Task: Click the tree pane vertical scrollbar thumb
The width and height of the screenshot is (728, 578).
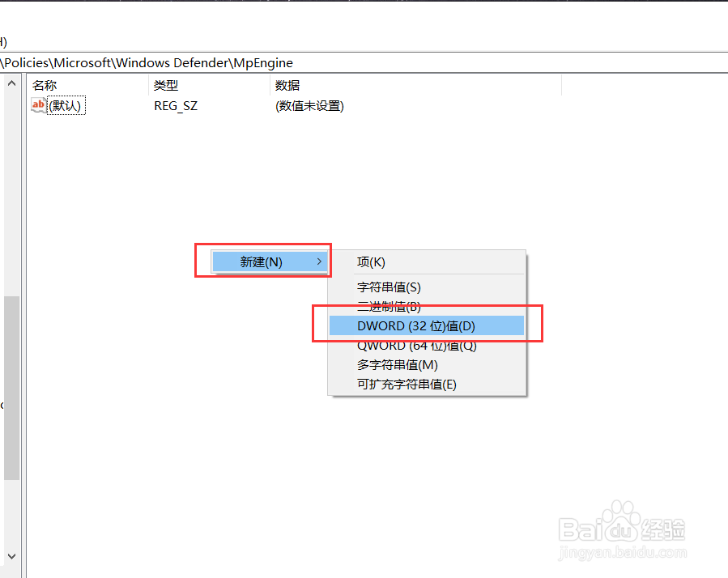Action: coord(12,388)
